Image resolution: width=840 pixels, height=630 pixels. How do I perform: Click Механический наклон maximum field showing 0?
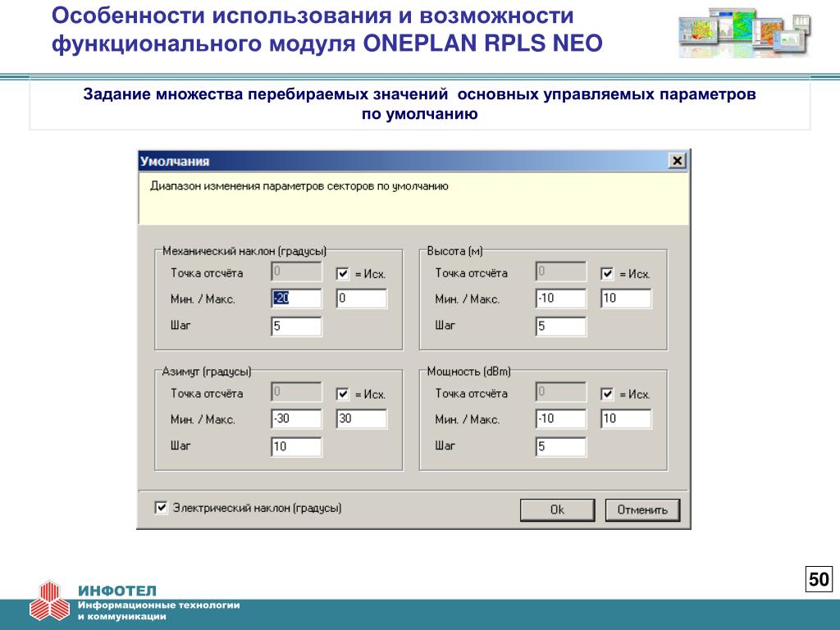(362, 299)
